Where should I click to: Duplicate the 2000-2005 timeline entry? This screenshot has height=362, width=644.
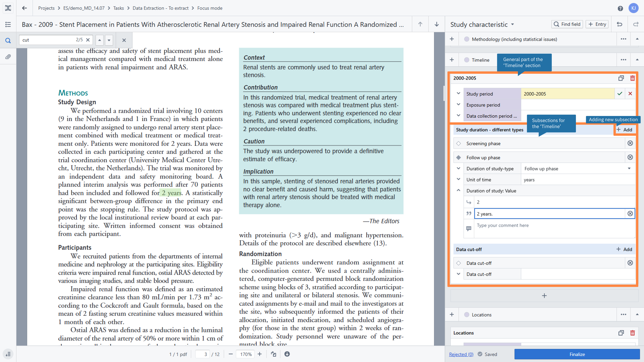[x=621, y=78]
